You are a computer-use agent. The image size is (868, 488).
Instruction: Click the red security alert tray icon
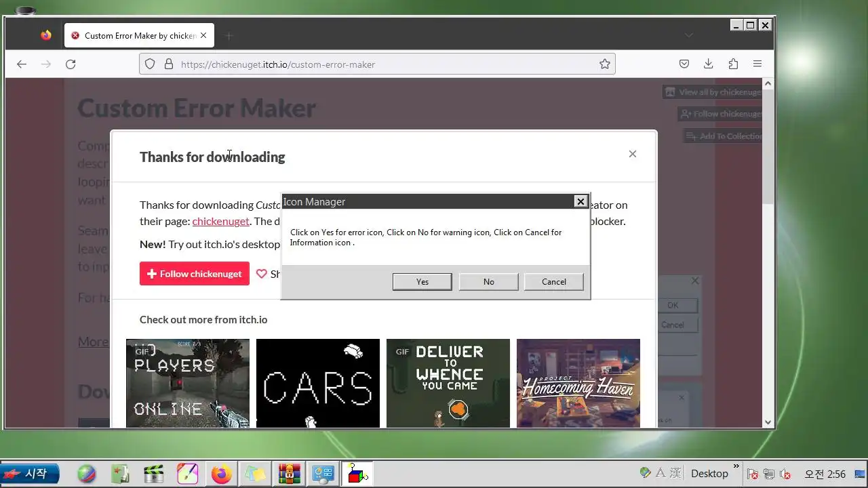tap(752, 474)
